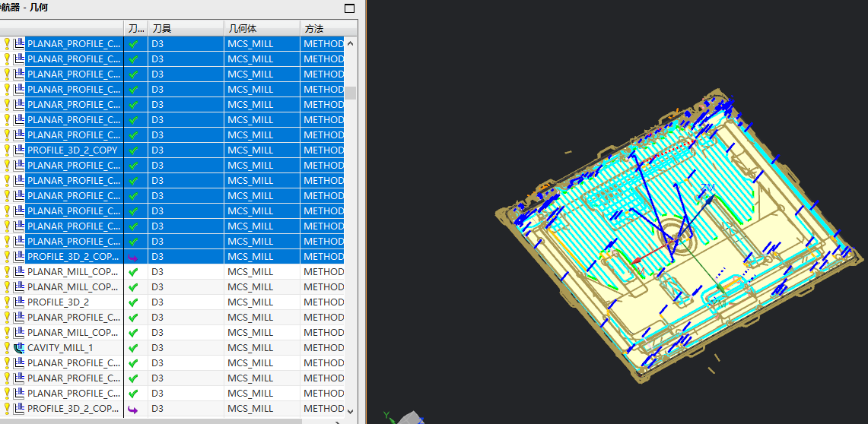Click green checkmark in the PROFILE_3D_2 row
This screenshot has height=424, width=868.
click(133, 303)
